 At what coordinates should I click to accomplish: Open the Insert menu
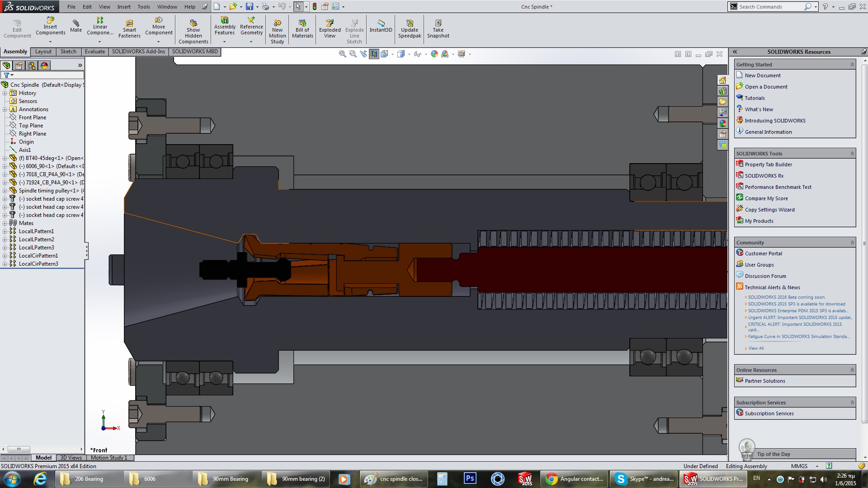click(x=123, y=7)
